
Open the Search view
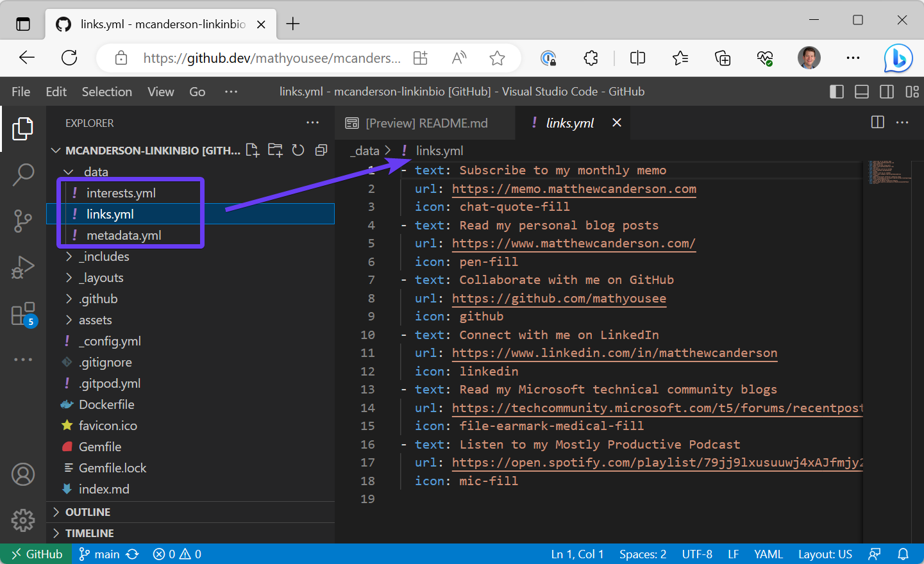tap(23, 174)
